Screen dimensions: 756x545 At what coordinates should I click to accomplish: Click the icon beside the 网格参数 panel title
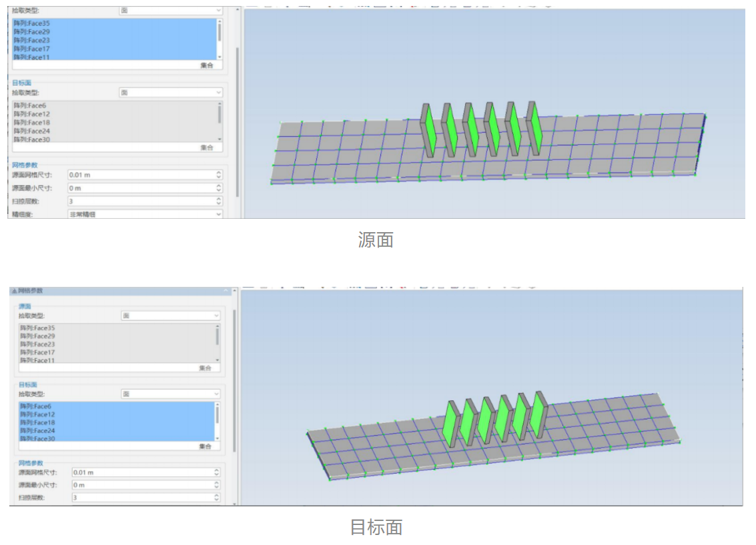coord(14,292)
